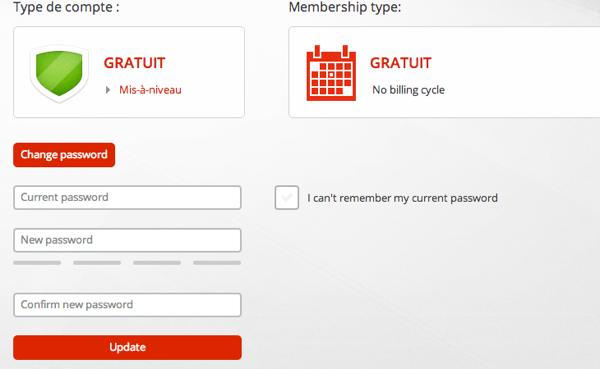Click the Membership type label
The width and height of the screenshot is (600, 369).
click(x=345, y=7)
